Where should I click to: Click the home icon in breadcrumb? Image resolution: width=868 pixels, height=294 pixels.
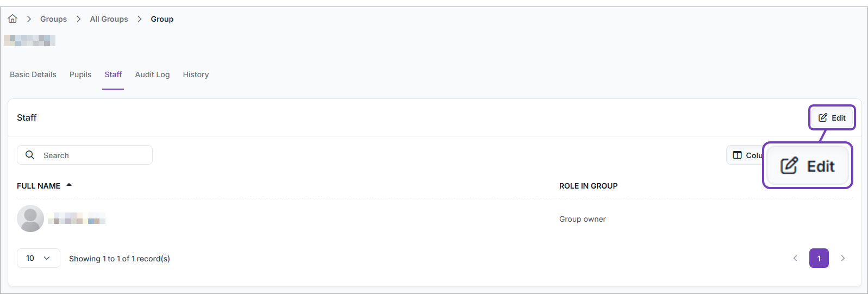point(13,19)
